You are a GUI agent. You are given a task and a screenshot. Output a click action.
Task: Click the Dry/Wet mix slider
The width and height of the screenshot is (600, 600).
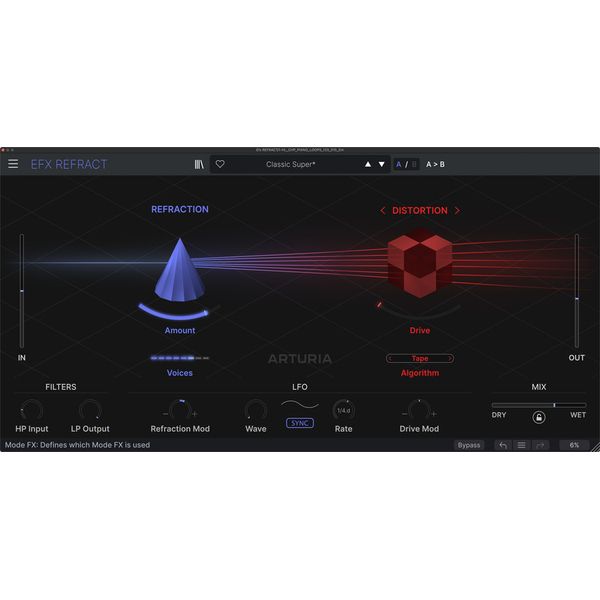click(539, 405)
